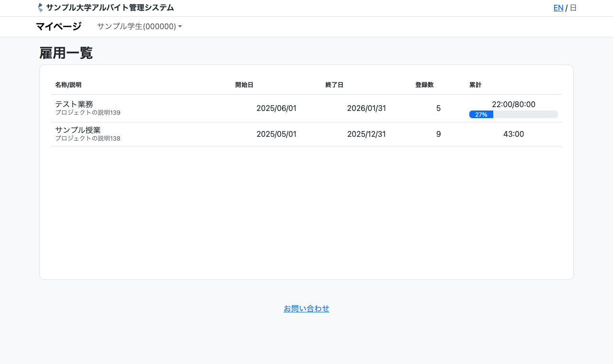Select the 日 language option
613x364 pixels.
pos(573,8)
